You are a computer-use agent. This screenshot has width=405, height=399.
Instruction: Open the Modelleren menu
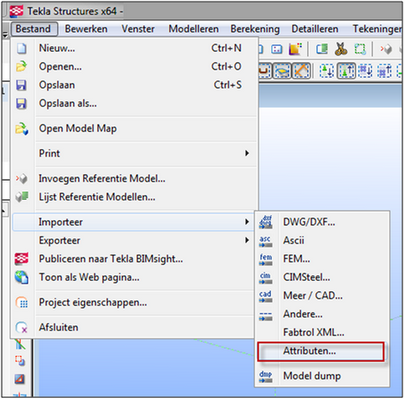(x=194, y=29)
